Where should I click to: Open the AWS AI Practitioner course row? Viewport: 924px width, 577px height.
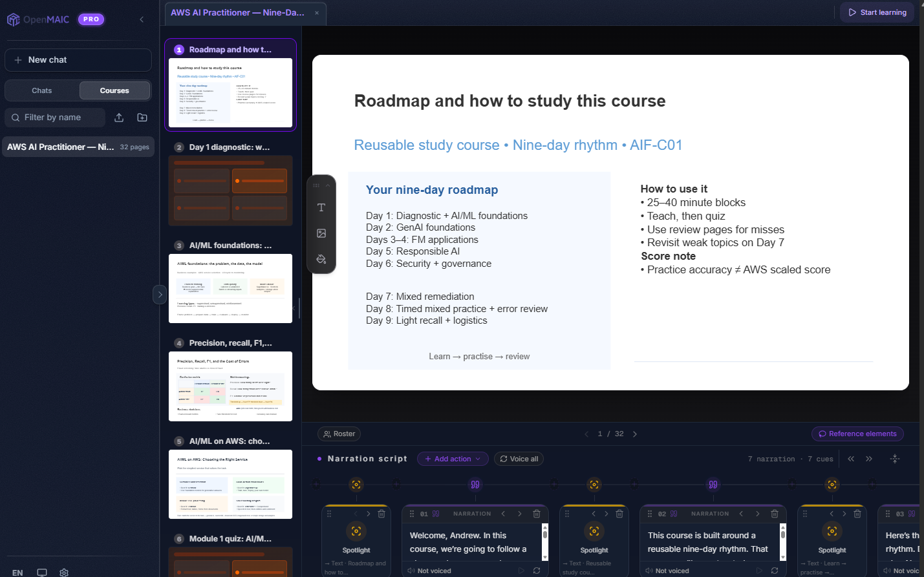point(78,147)
